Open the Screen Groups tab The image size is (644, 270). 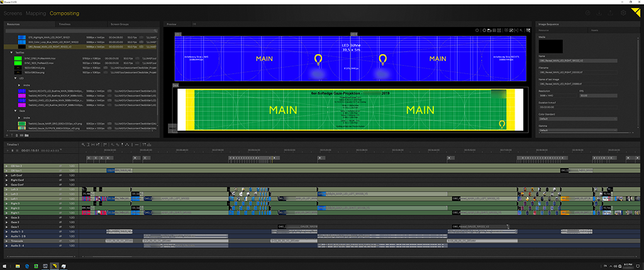point(119,24)
